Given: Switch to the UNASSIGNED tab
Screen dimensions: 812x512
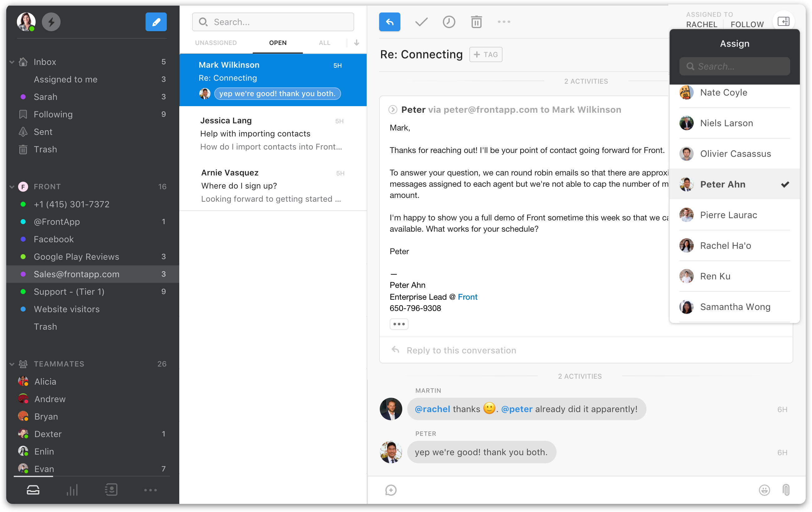Looking at the screenshot, I should (216, 43).
